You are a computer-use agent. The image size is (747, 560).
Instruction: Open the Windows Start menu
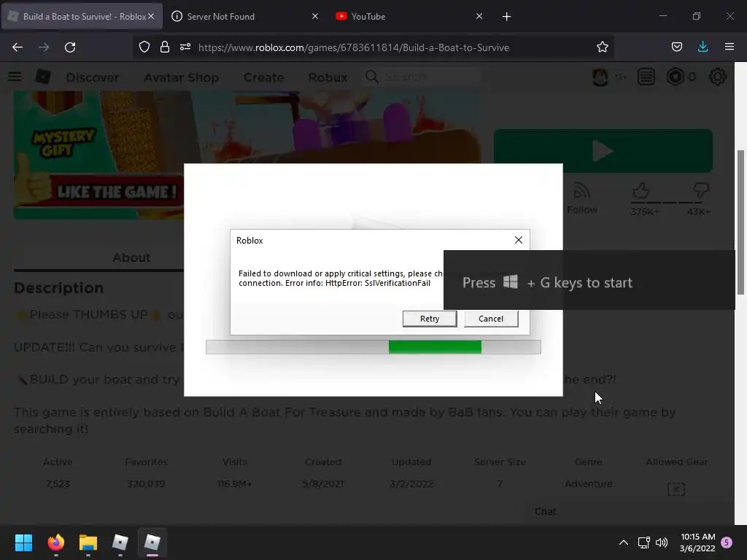[23, 542]
